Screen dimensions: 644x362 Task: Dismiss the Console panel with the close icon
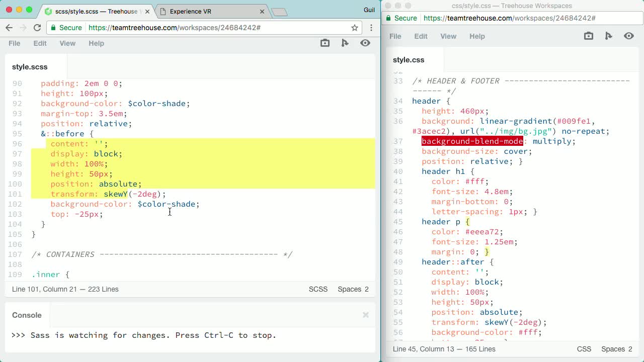pos(366,315)
